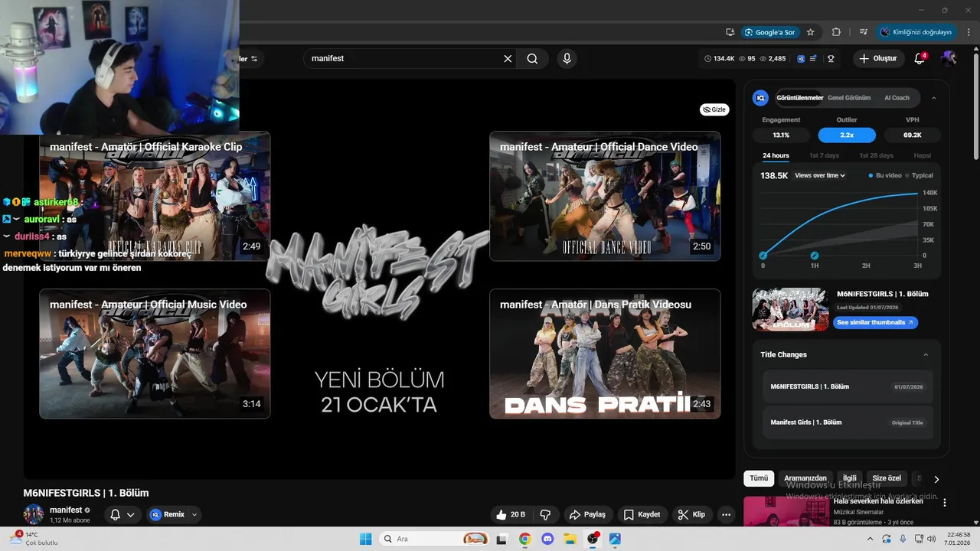Viewport: 980px width, 551px height.
Task: Dislike the video with the thumbs-down icon
Action: pyautogui.click(x=546, y=514)
